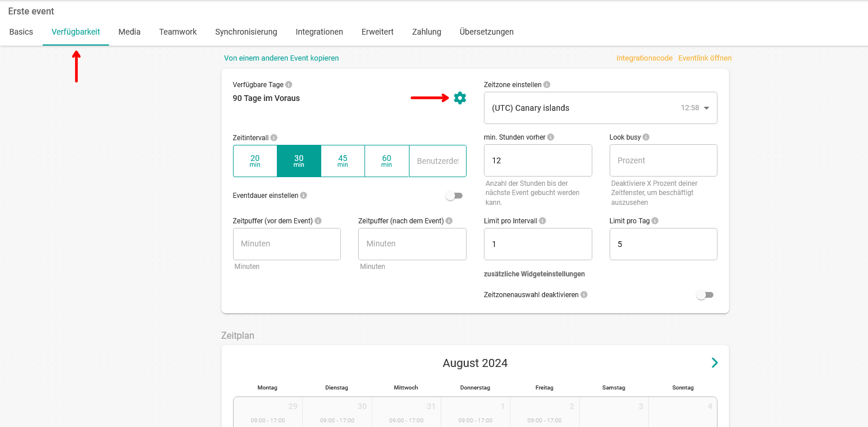Click info icon next to Zeitintervall
Image resolution: width=868 pixels, height=427 pixels.
[274, 138]
